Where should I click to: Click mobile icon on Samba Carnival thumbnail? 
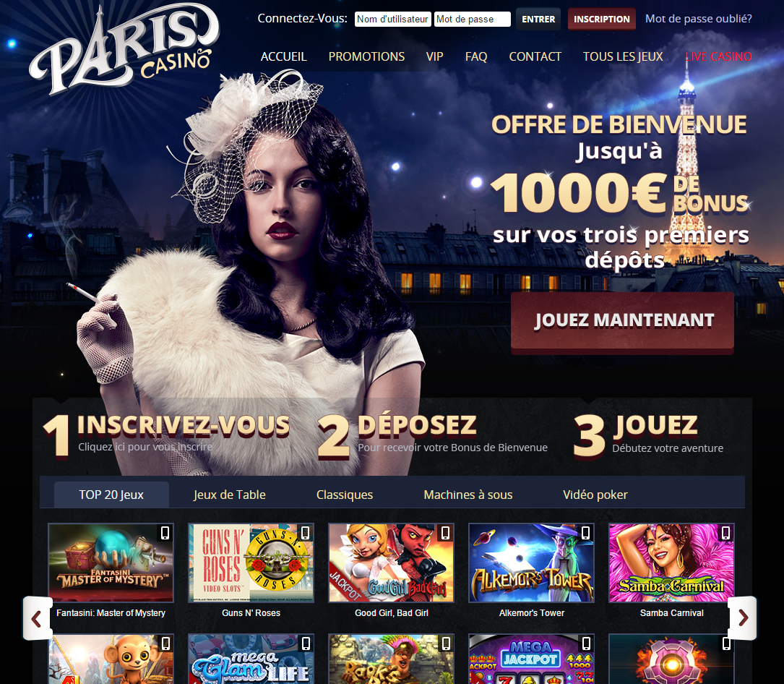click(725, 533)
